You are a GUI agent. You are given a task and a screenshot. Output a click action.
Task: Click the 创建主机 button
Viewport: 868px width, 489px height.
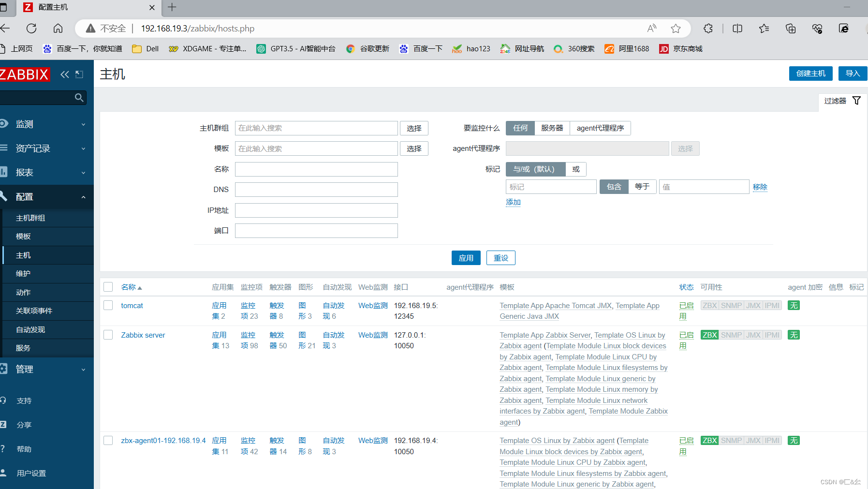(810, 74)
